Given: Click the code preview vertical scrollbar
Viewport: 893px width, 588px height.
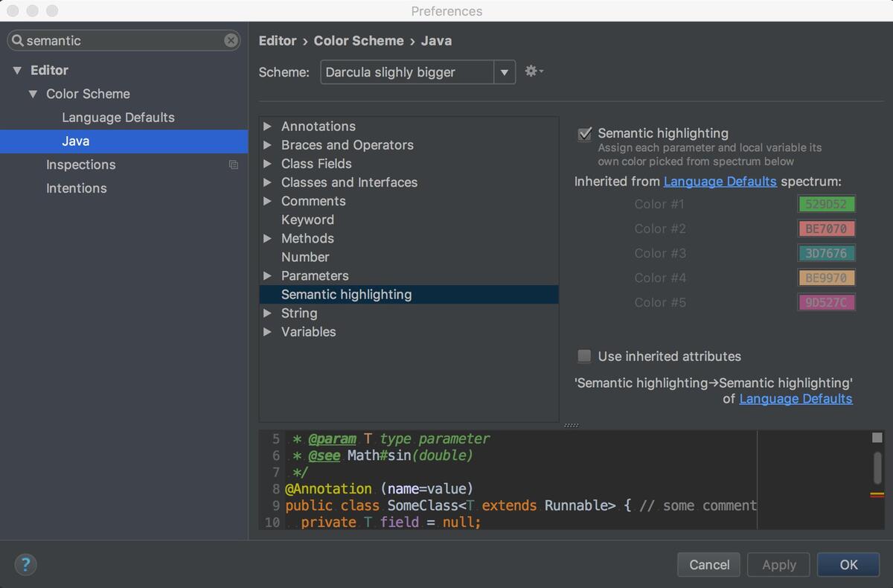Looking at the screenshot, I should pos(877,468).
